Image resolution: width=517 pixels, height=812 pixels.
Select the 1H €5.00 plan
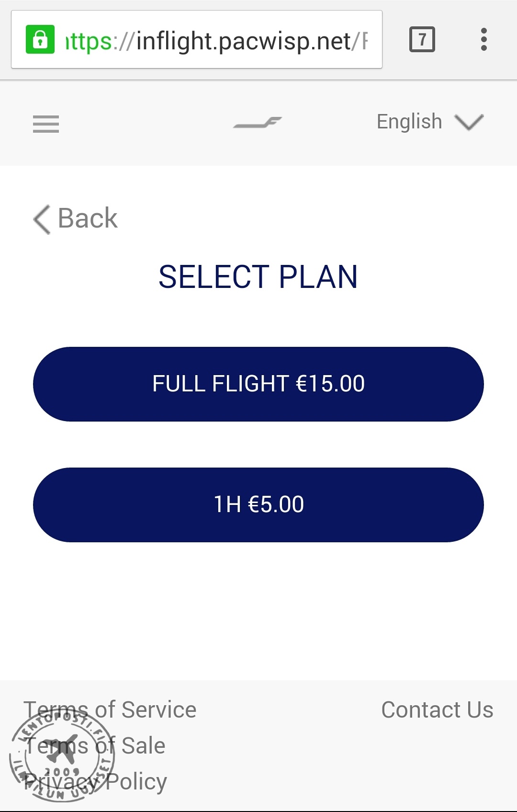coord(258,505)
